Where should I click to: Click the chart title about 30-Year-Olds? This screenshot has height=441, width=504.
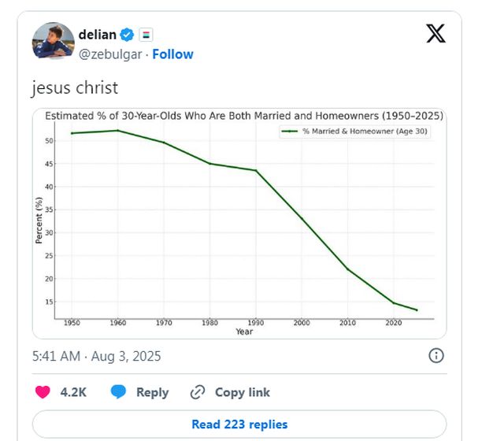244,116
